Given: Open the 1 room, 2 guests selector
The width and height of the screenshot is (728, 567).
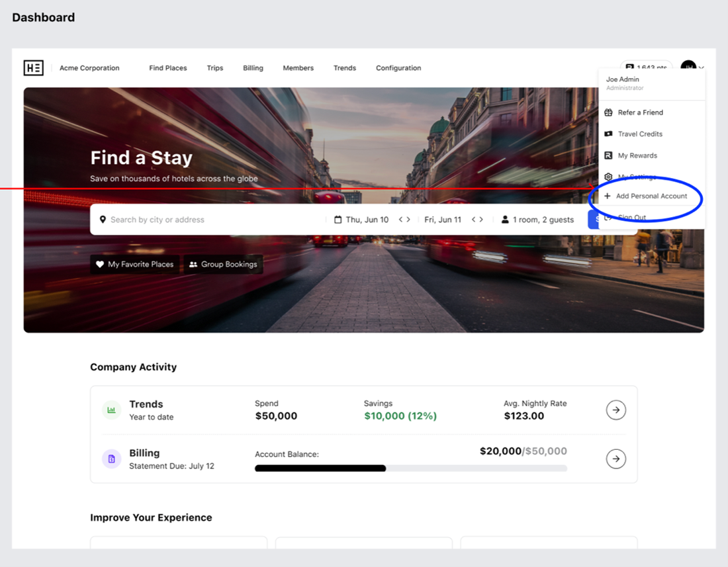Looking at the screenshot, I should (x=544, y=219).
